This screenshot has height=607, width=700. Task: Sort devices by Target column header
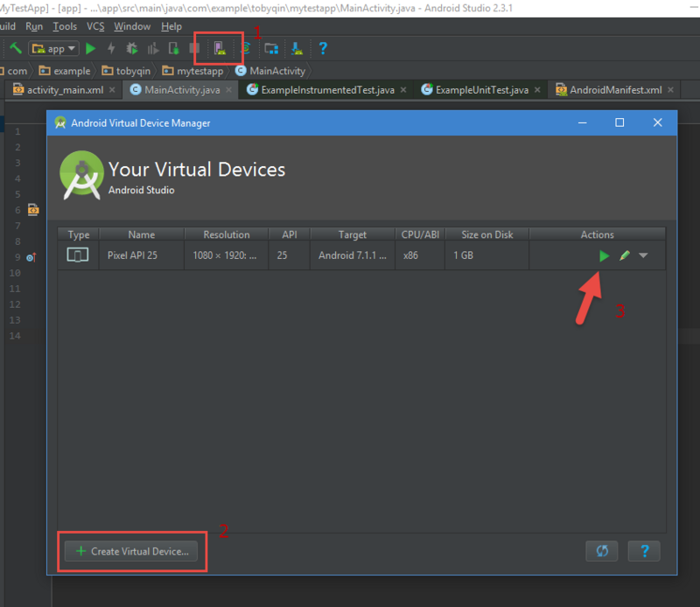pyautogui.click(x=353, y=234)
